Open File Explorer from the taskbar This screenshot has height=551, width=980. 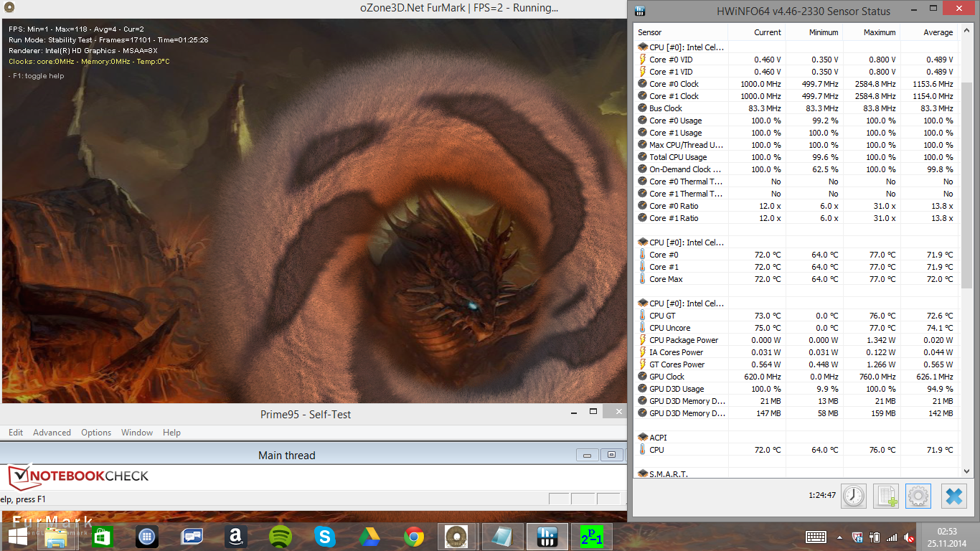[x=56, y=537]
